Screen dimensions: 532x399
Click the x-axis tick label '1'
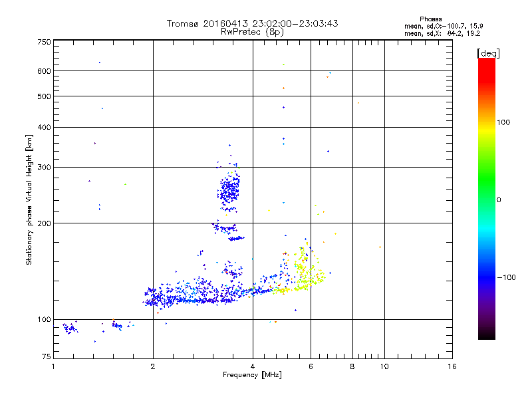(x=53, y=366)
